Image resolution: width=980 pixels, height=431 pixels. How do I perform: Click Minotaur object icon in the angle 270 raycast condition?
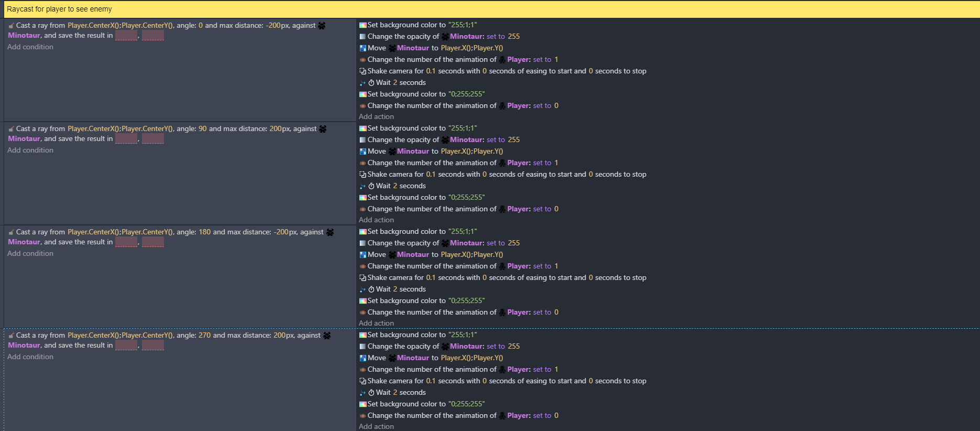(327, 336)
